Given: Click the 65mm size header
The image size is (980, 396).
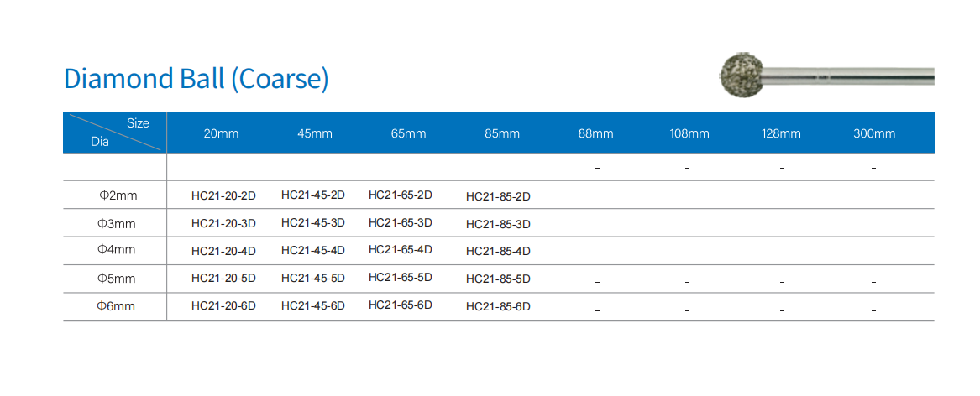Looking at the screenshot, I should point(408,133).
